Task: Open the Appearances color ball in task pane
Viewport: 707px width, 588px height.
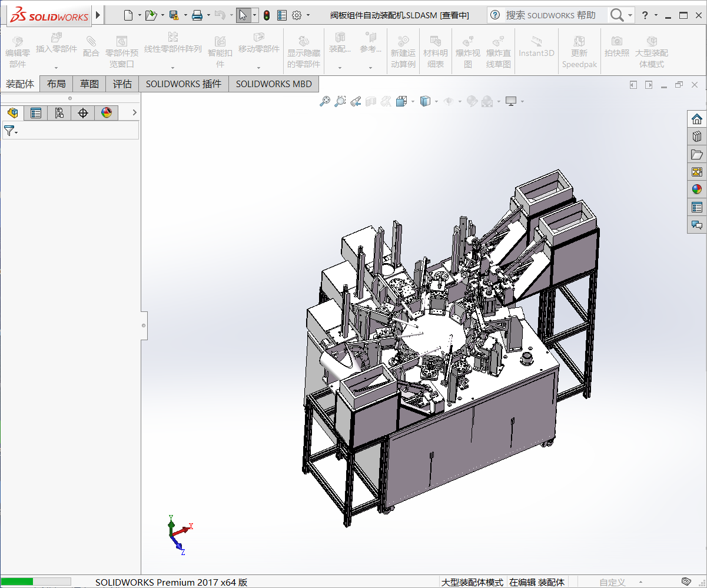Action: click(697, 190)
